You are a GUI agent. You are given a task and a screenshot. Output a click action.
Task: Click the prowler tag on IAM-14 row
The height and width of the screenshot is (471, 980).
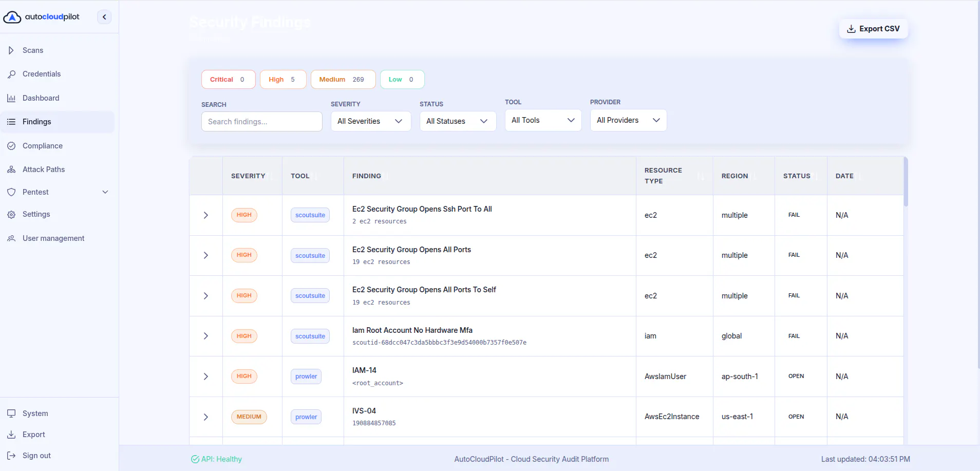click(306, 376)
